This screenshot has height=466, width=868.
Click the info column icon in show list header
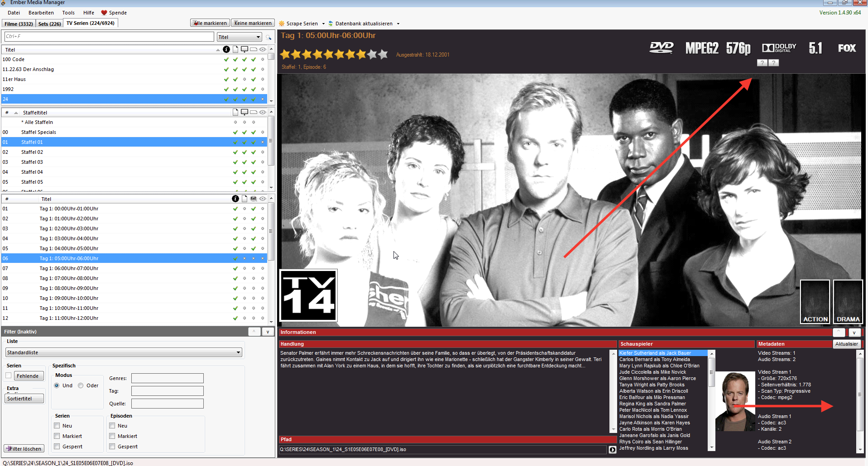pos(226,49)
